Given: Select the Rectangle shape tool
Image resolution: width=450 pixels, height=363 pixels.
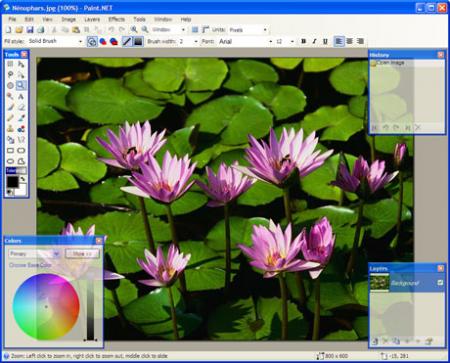Looking at the screenshot, I should [10, 150].
